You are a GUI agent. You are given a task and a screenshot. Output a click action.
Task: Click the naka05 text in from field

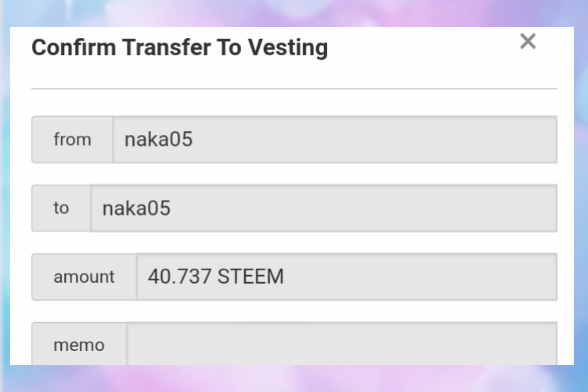158,139
